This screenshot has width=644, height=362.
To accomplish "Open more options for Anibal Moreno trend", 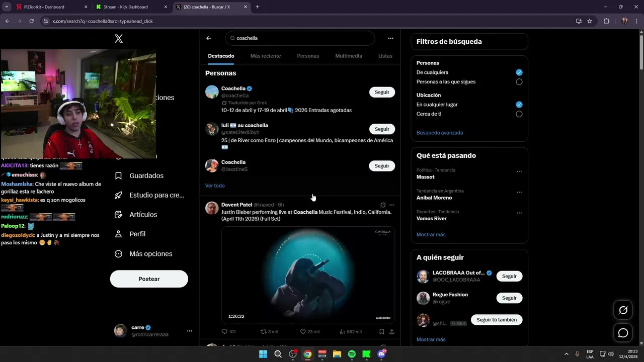I will [519, 193].
